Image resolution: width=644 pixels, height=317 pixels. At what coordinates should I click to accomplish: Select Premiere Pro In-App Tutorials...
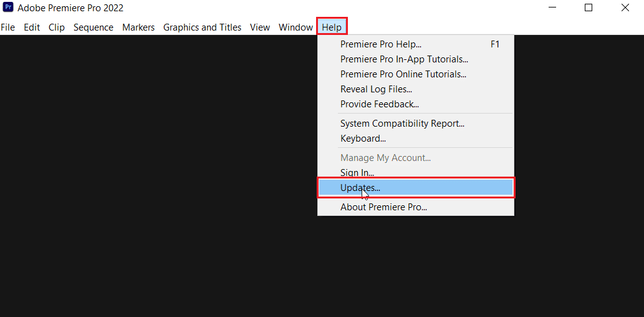tap(416, 59)
